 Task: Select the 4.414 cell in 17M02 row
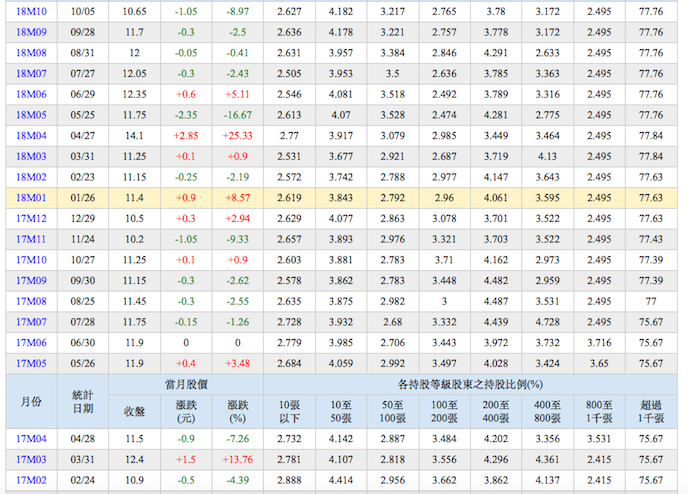pyautogui.click(x=341, y=480)
